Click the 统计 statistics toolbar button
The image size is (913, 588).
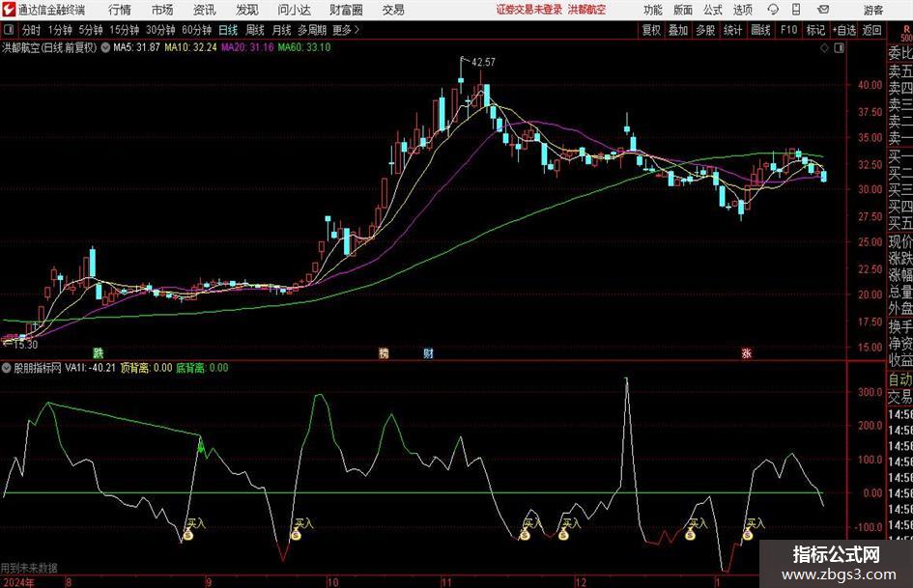click(732, 30)
